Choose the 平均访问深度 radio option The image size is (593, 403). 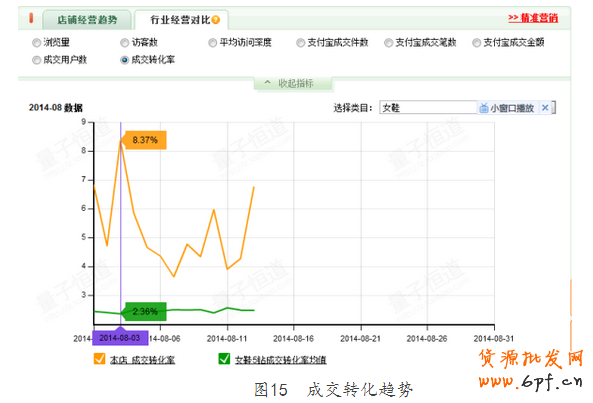pos(213,43)
